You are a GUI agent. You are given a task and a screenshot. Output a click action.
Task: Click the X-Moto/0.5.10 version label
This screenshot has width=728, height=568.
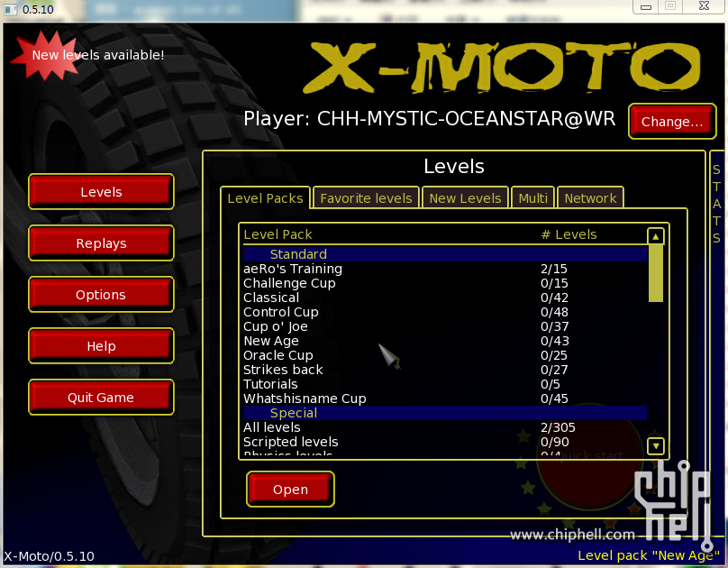(x=49, y=556)
